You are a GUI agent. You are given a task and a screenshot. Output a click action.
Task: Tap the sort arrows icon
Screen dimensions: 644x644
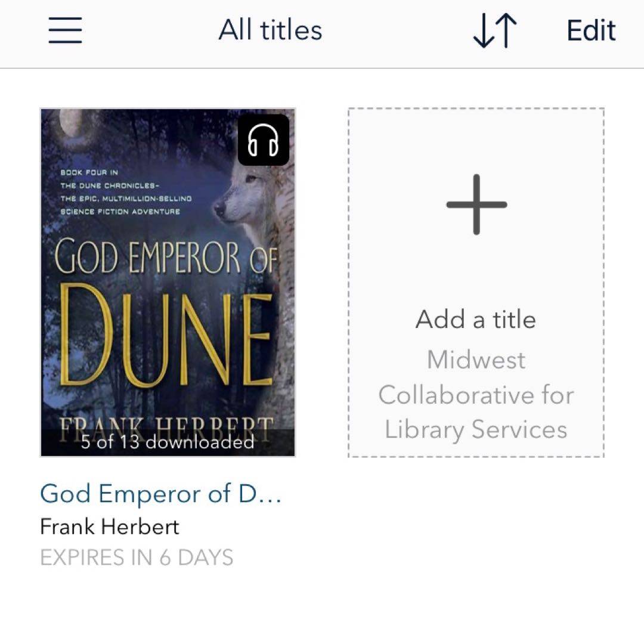[x=495, y=30]
